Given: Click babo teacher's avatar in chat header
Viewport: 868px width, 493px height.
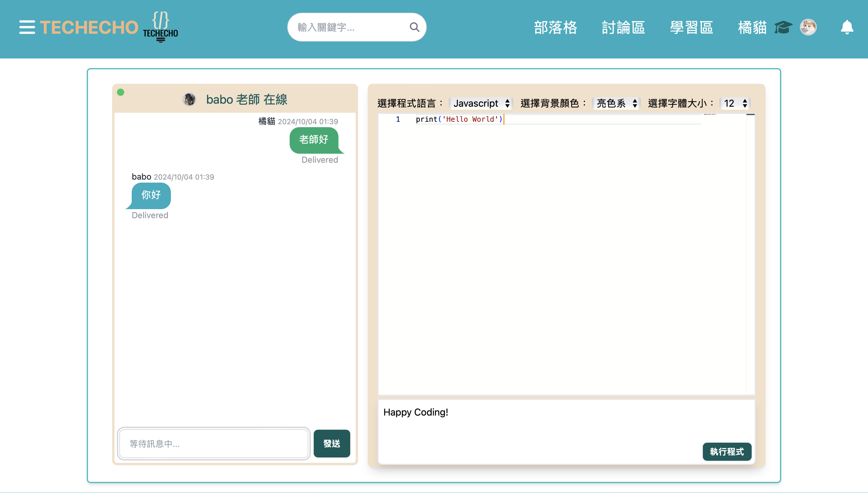Looking at the screenshot, I should 189,99.
